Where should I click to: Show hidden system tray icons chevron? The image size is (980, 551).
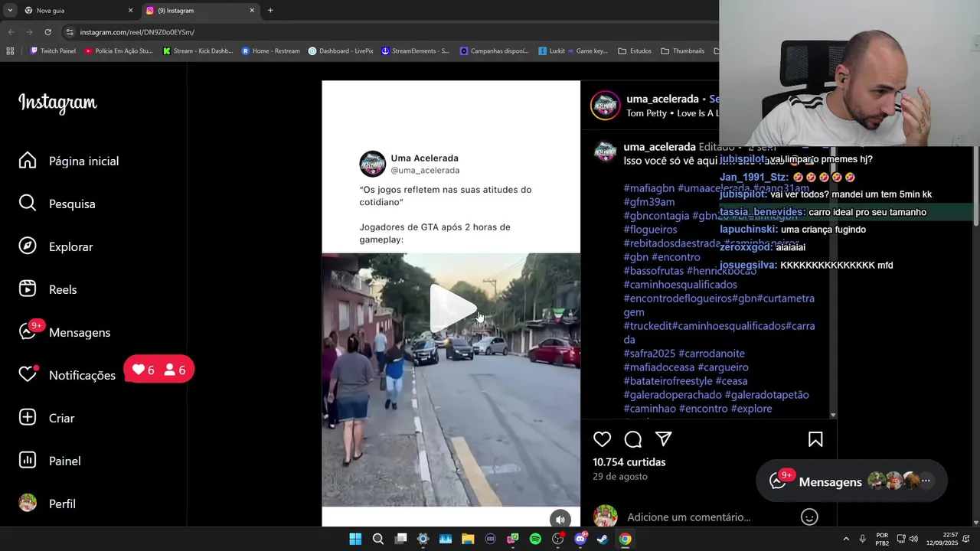(x=846, y=539)
